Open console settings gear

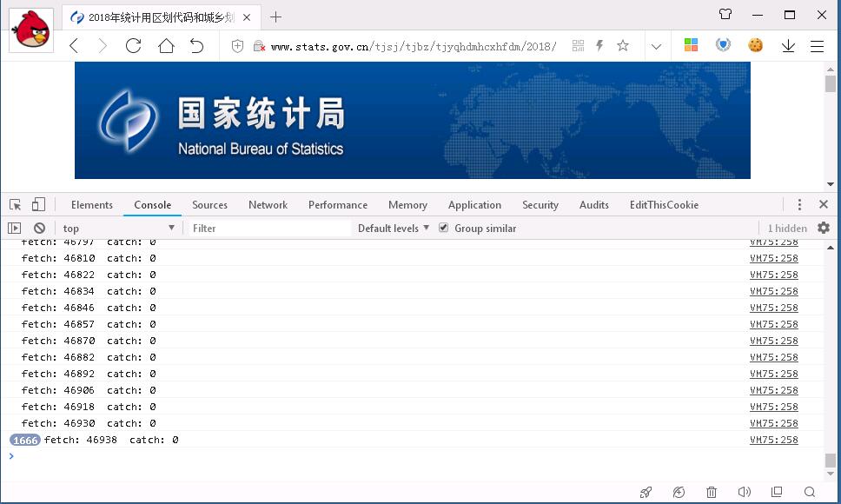(x=824, y=228)
